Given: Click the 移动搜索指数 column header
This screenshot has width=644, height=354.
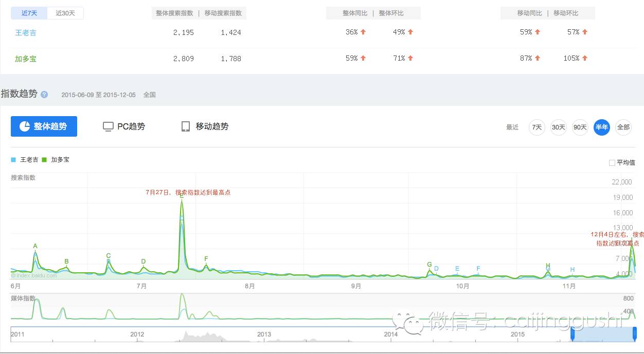Looking at the screenshot, I should pyautogui.click(x=223, y=13).
